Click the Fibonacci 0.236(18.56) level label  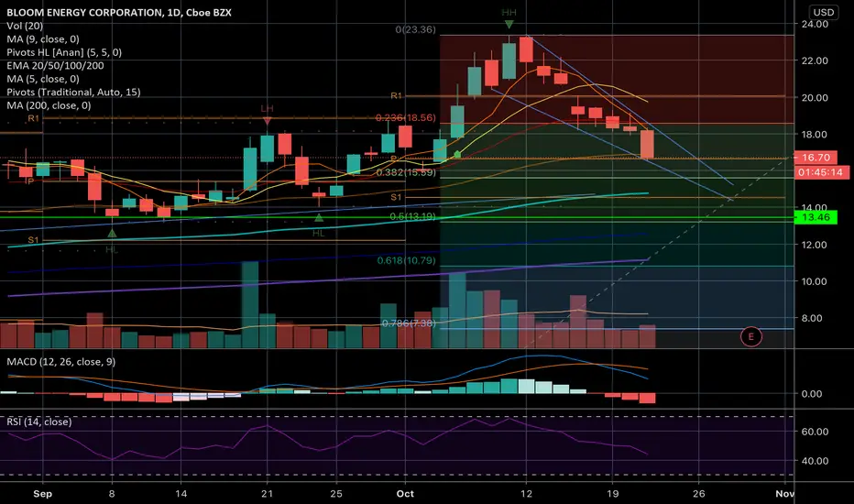(406, 117)
